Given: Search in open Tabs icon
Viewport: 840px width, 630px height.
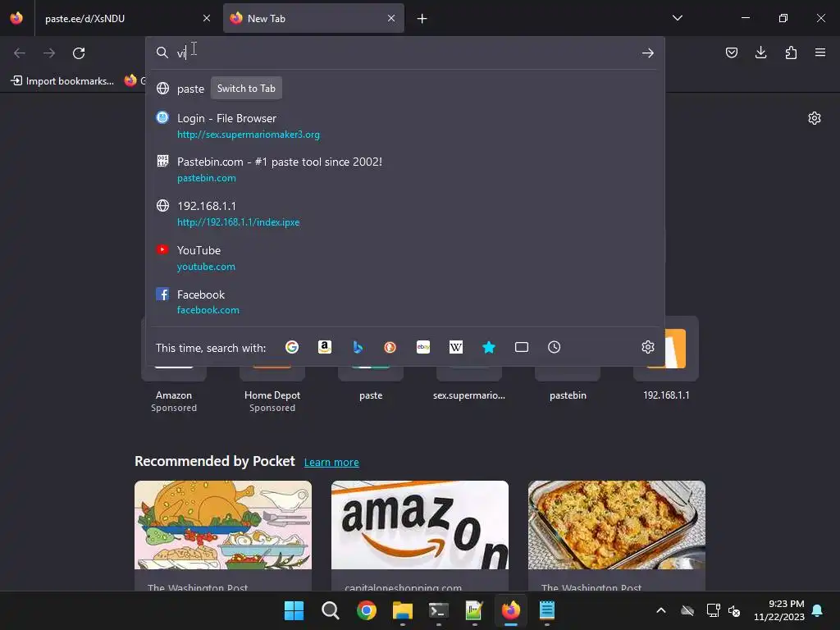Looking at the screenshot, I should [x=521, y=347].
